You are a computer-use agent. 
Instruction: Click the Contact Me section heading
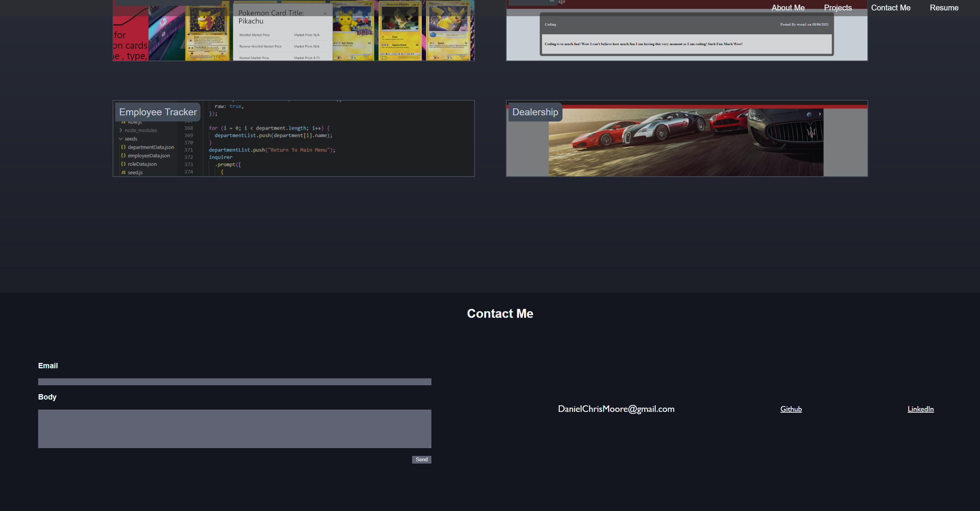pyautogui.click(x=500, y=314)
